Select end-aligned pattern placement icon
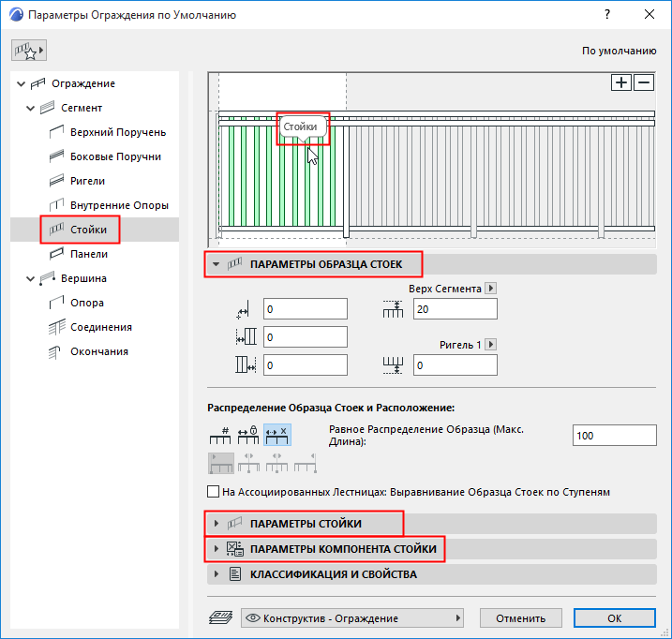672x639 pixels. tap(306, 463)
